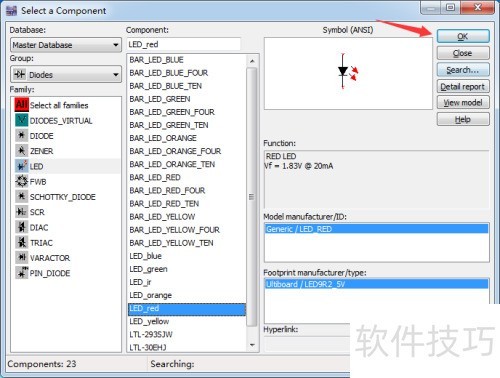Select SCHOTTKY_DIODE family name

pyautogui.click(x=63, y=197)
